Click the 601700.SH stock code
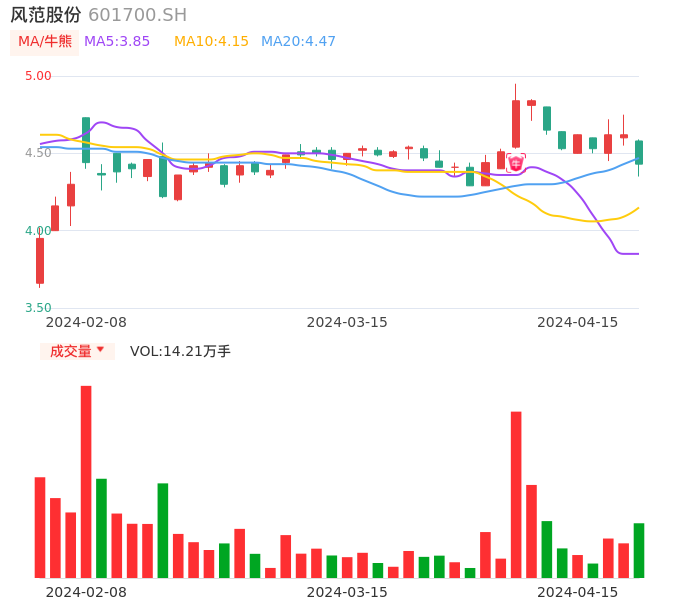This screenshot has height=606, width=686. (x=137, y=15)
